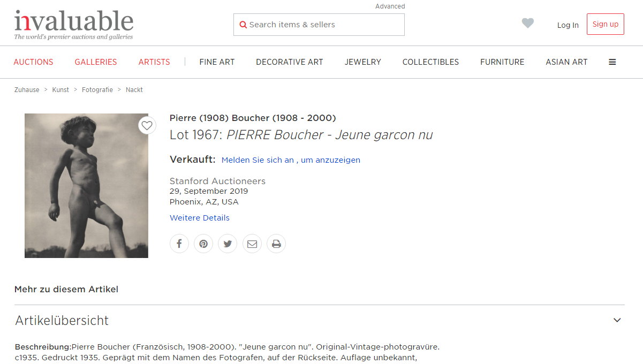
Task: Share the lot on Facebook
Action: pos(179,244)
